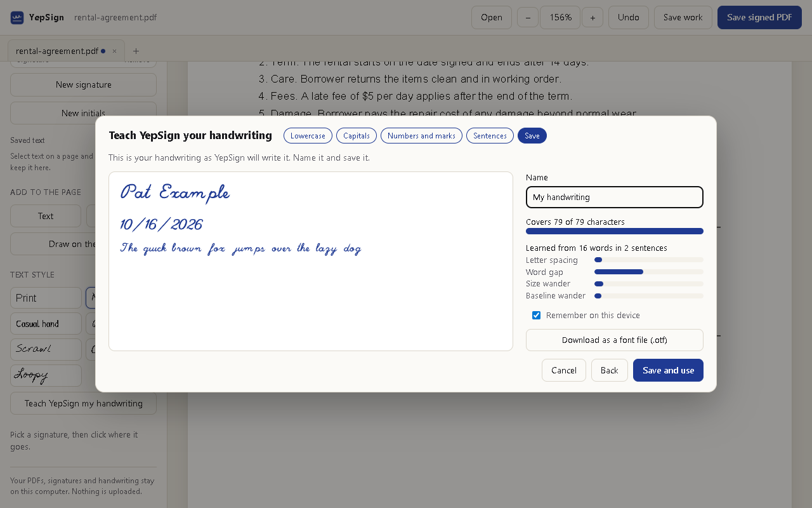The height and width of the screenshot is (508, 812).
Task: Click 'Learned from 16 words in 2 sentences'
Action: pos(596,248)
